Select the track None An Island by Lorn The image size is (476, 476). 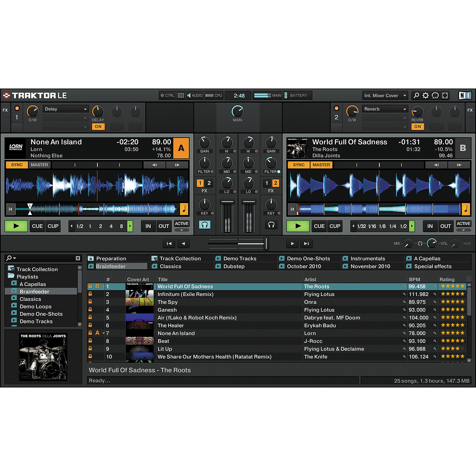click(x=176, y=333)
